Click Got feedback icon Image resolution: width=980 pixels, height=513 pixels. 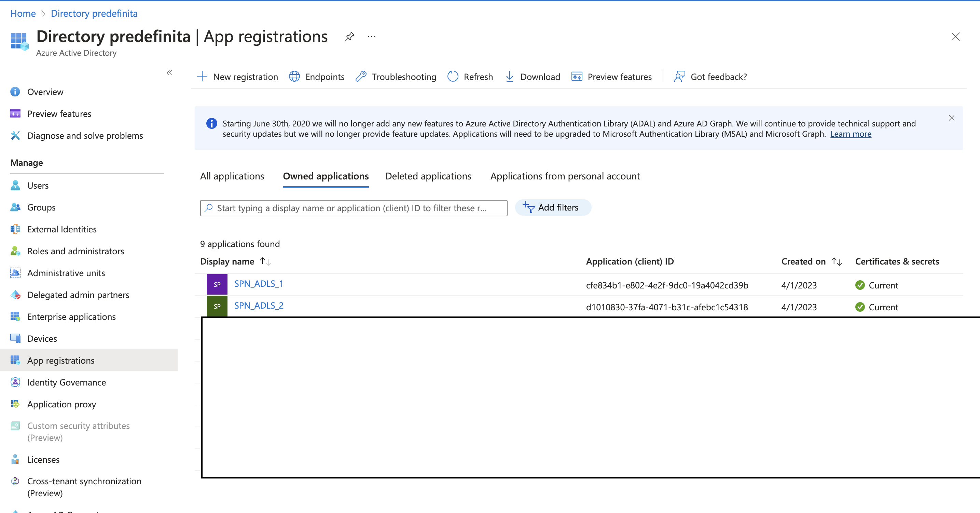679,77
